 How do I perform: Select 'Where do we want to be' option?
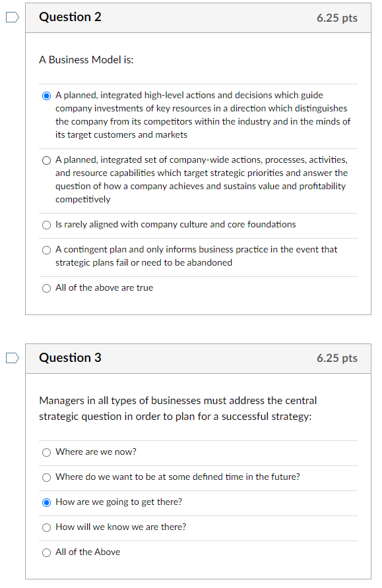point(46,477)
